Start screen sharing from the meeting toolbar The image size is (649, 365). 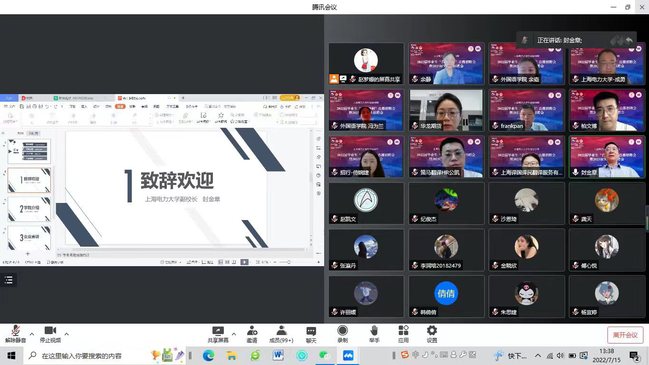point(218,334)
